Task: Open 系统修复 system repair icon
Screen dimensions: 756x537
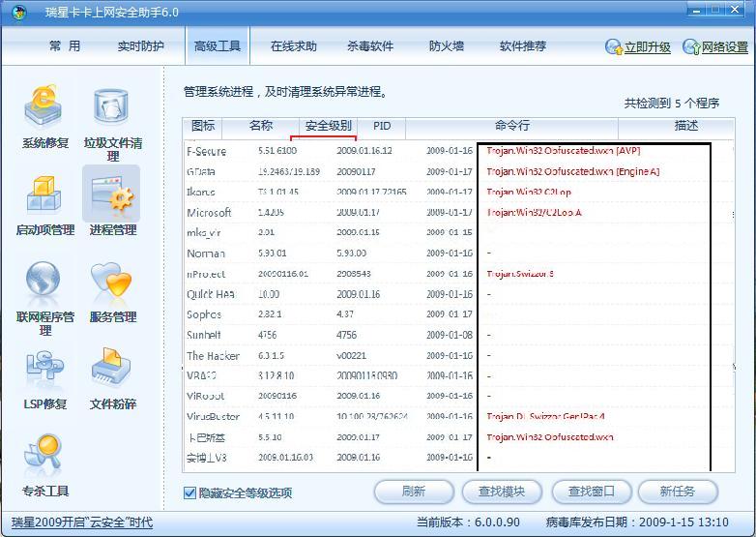Action: 44,105
